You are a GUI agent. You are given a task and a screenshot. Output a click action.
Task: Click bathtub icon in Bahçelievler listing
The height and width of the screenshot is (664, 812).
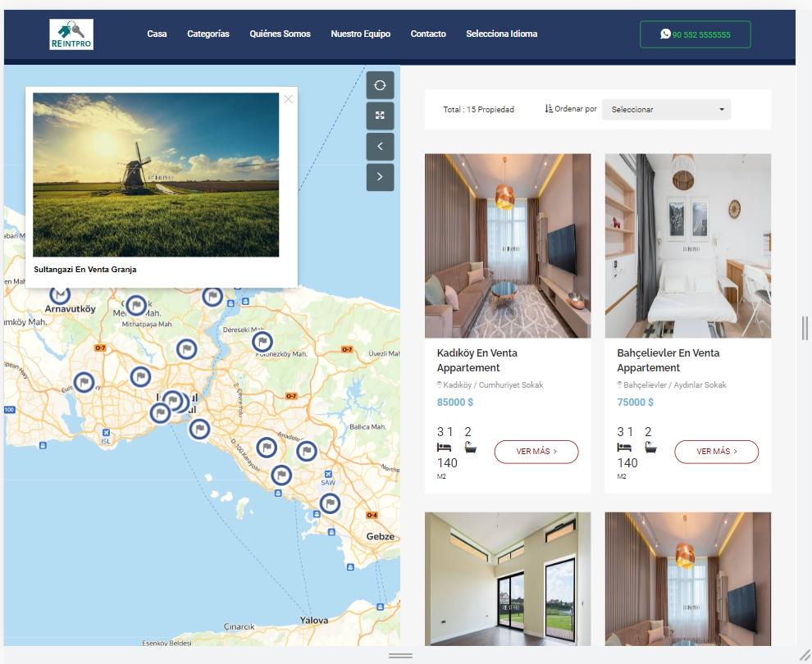[650, 448]
